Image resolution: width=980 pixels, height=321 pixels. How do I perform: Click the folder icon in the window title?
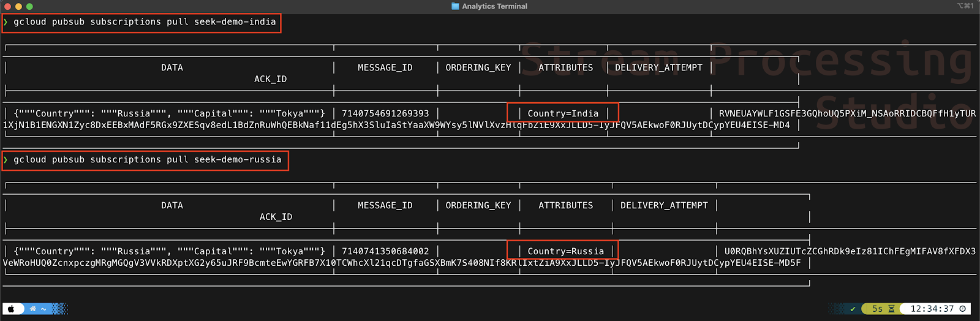[455, 6]
